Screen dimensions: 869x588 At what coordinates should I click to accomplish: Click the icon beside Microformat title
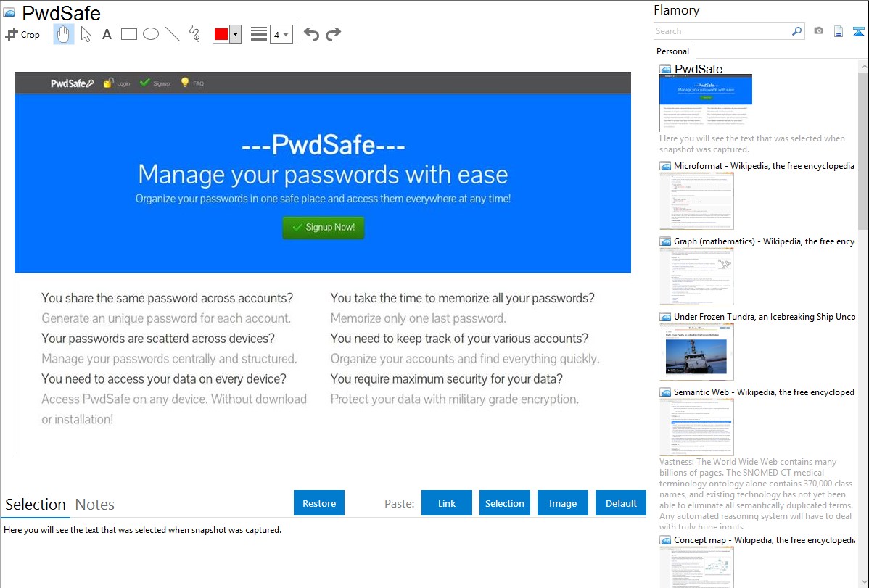coord(665,166)
